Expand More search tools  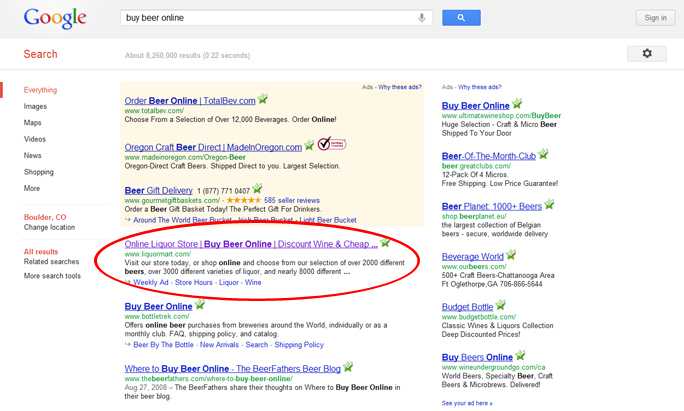[53, 276]
